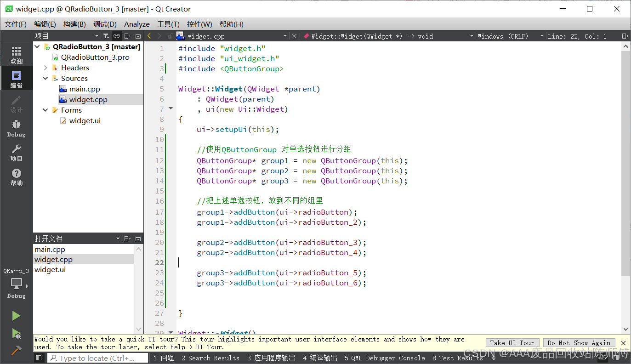Open the 1 问题 output pane

point(164,358)
